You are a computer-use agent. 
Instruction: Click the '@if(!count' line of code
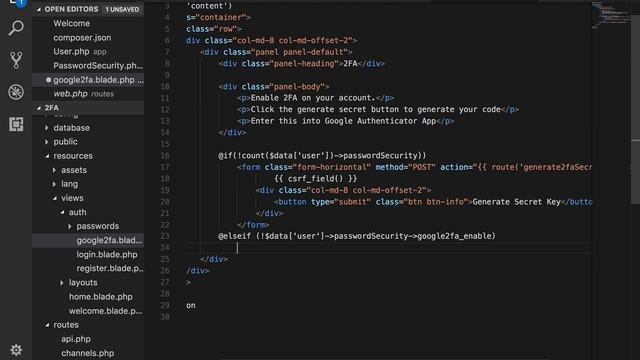point(322,156)
